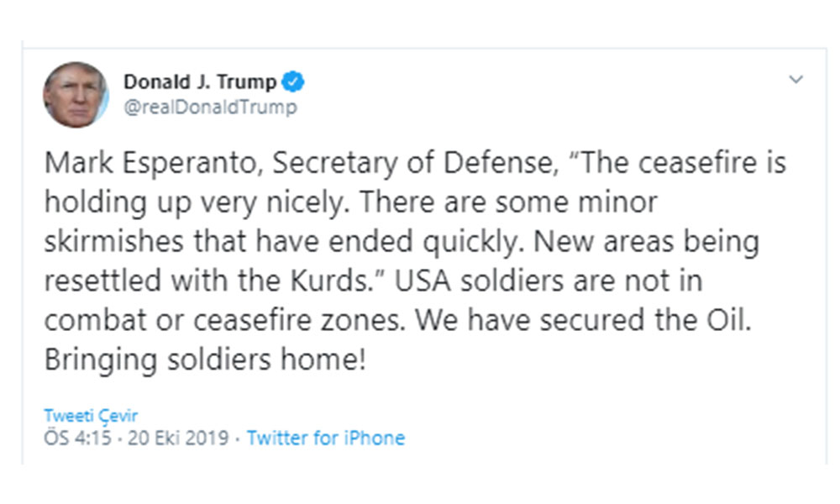Viewport: 840px width, 504px height.
Task: Click the blue verified badge
Action: pos(293,82)
